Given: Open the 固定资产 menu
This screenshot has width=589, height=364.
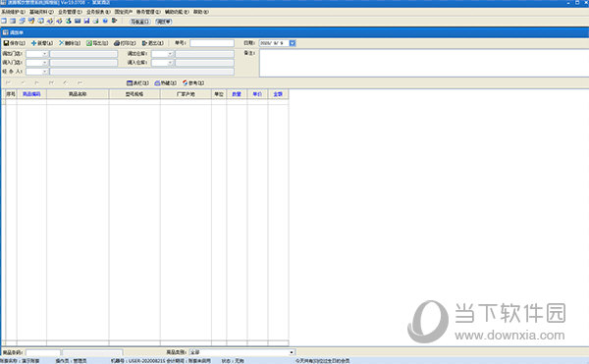Looking at the screenshot, I should coord(124,12).
